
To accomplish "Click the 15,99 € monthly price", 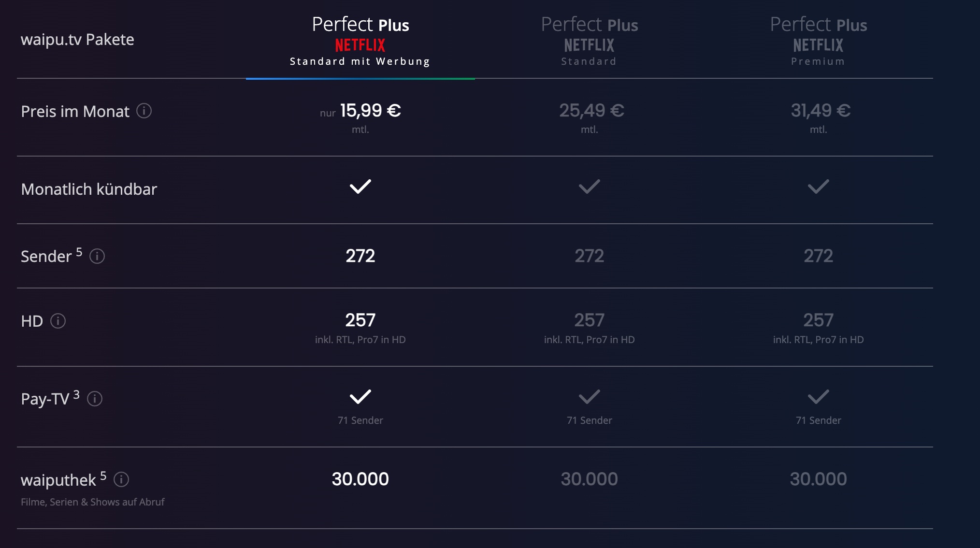I will pos(371,111).
